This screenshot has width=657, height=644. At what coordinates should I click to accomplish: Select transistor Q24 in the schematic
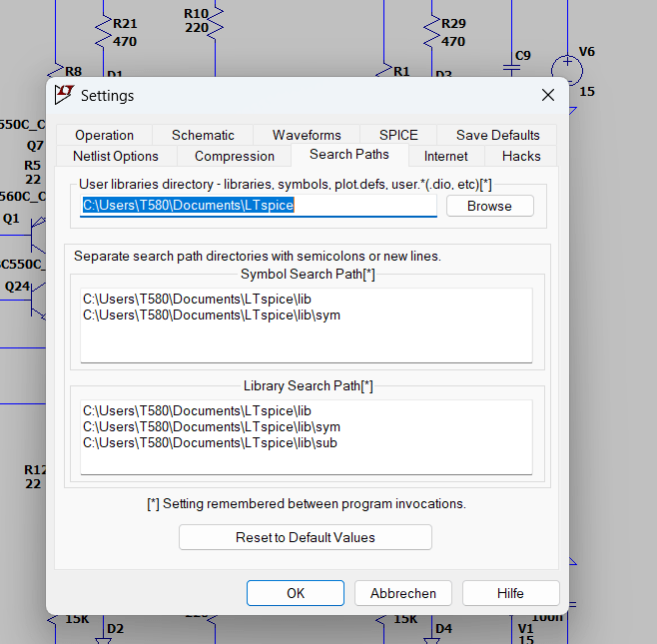[x=38, y=300]
